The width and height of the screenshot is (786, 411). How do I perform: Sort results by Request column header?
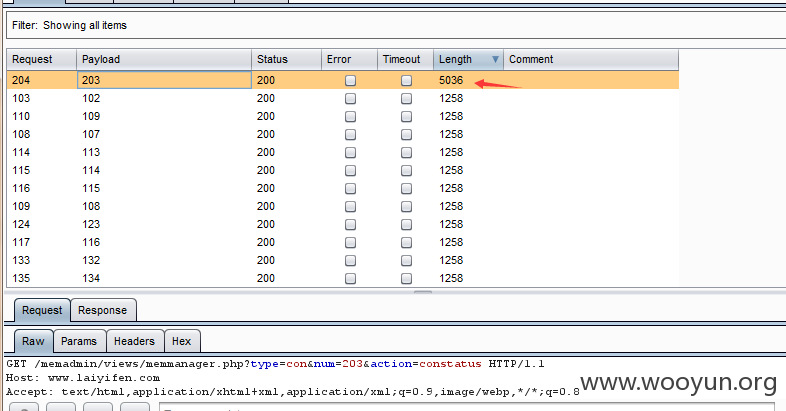[x=42, y=59]
